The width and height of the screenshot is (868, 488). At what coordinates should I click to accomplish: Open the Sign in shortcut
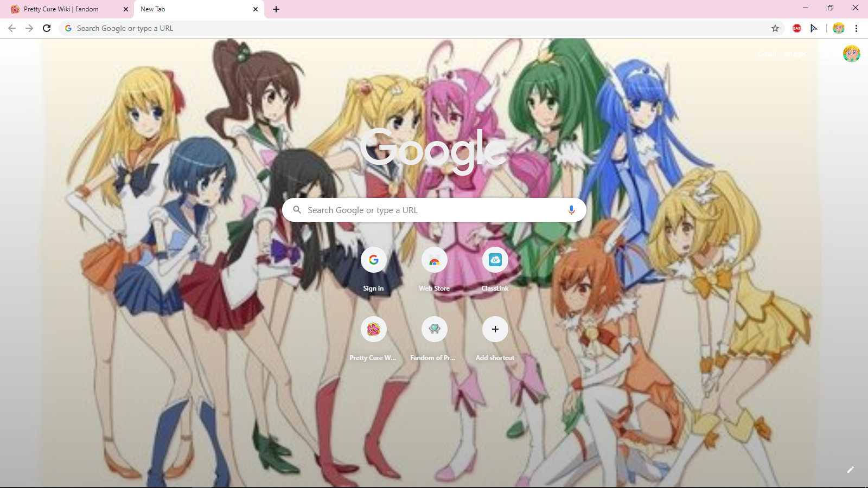pyautogui.click(x=373, y=269)
